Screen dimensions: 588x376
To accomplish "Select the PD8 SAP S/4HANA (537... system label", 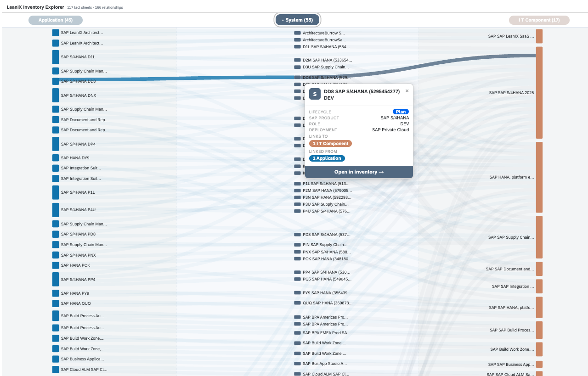I will [327, 235].
